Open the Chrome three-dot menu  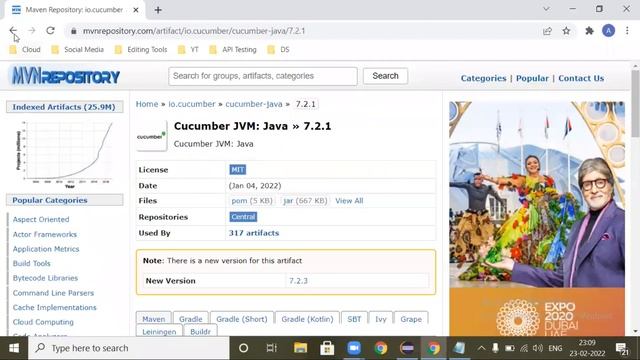[x=627, y=31]
